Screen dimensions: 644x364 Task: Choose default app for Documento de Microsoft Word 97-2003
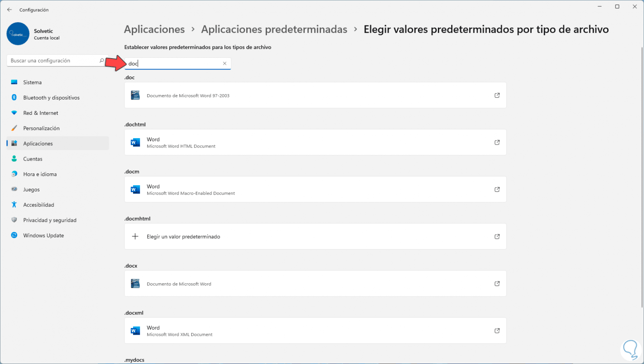[315, 95]
